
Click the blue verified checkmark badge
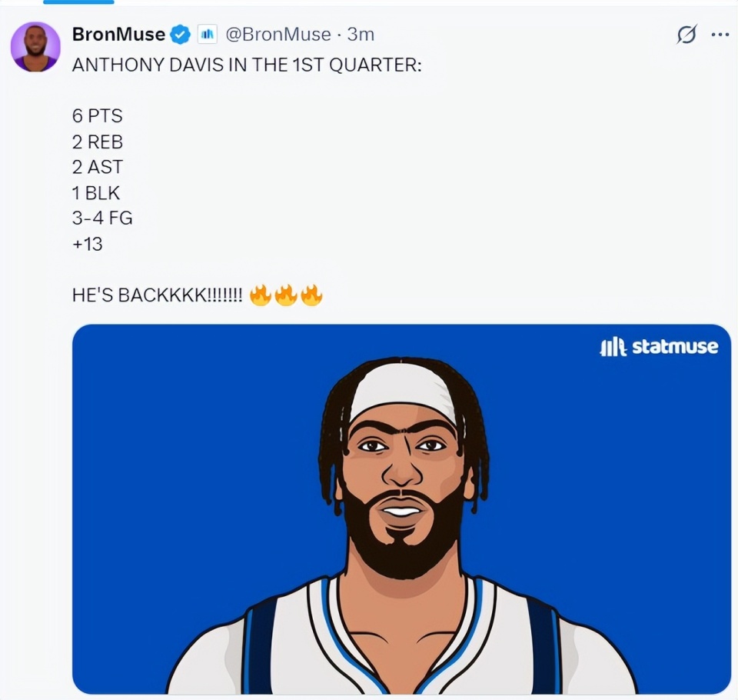pos(180,35)
